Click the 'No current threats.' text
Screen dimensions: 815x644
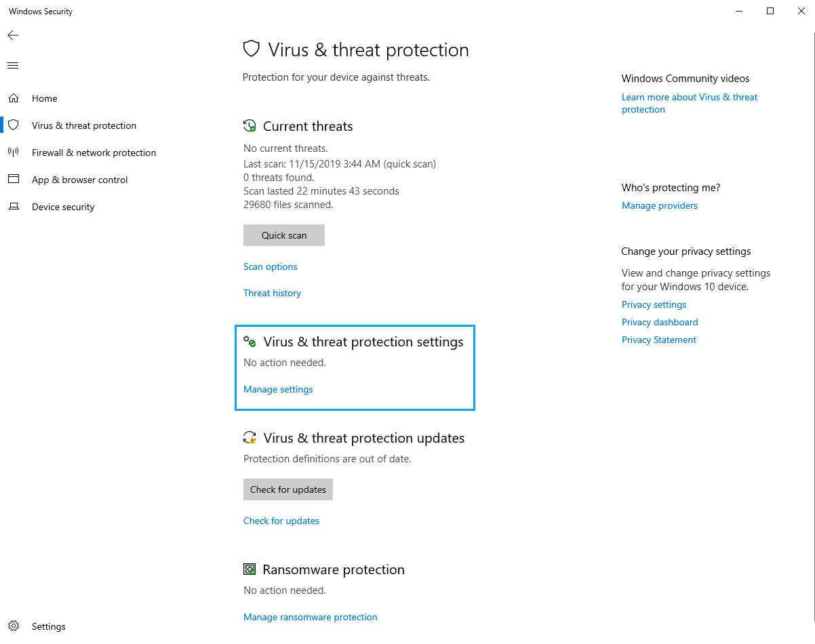tap(285, 148)
